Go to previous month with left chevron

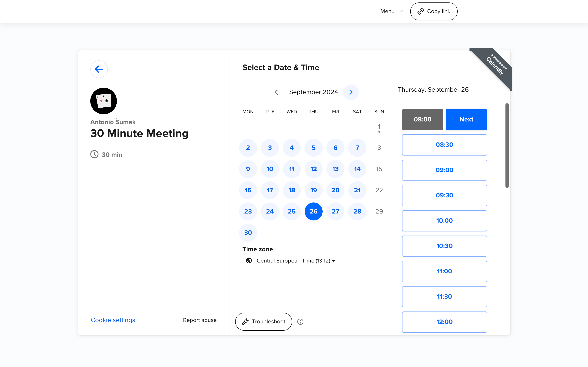pos(276,92)
